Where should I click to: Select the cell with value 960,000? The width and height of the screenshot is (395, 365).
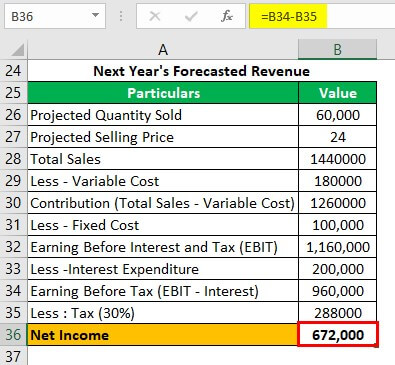tap(338, 291)
